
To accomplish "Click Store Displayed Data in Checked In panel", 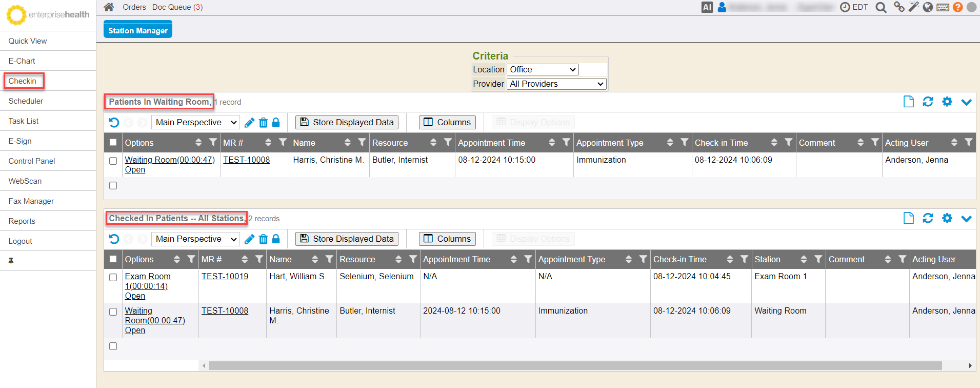I will (x=347, y=239).
